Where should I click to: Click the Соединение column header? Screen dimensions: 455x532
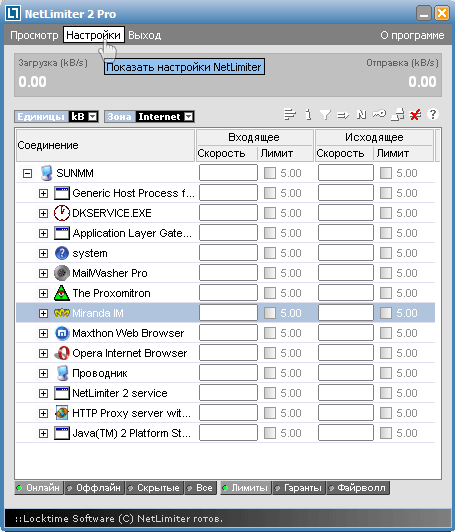(x=105, y=145)
